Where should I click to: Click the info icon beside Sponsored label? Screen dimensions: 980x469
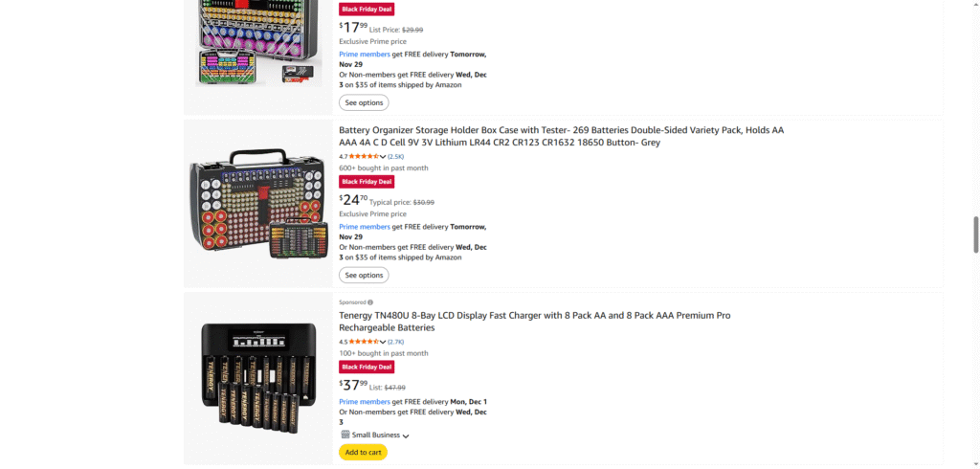pos(370,302)
